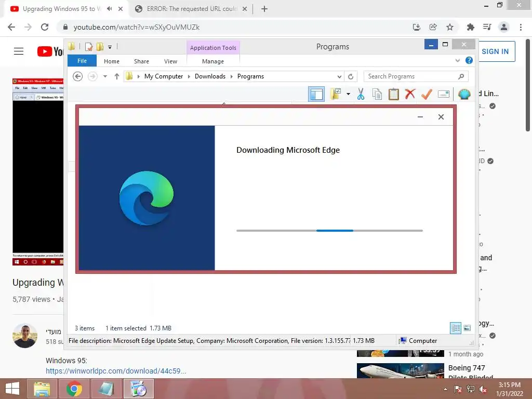Open the Windows Start button

click(x=12, y=389)
